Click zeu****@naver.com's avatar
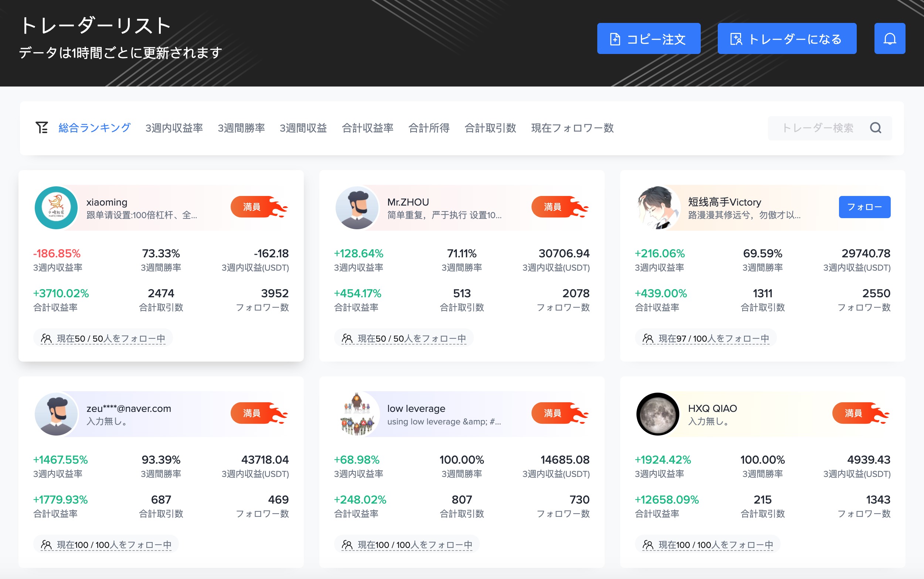 click(56, 414)
